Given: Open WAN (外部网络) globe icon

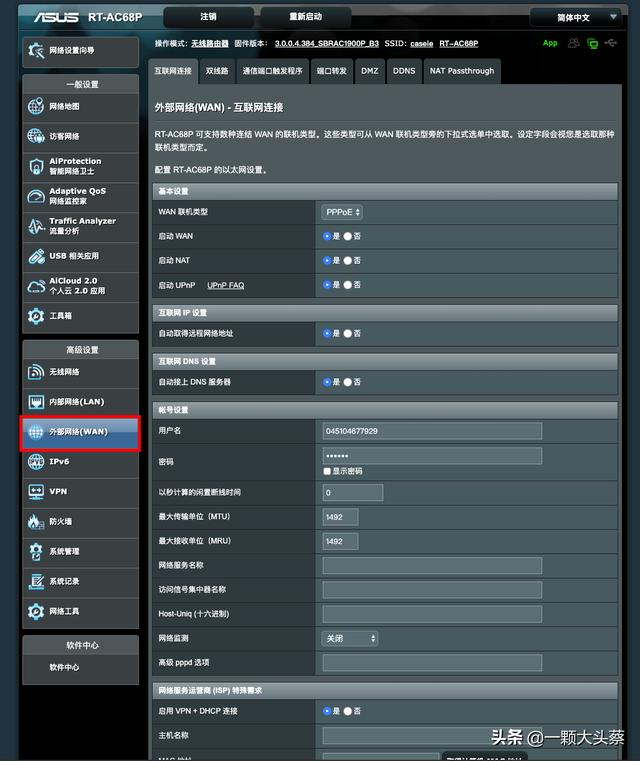Looking at the screenshot, I should pyautogui.click(x=36, y=432).
